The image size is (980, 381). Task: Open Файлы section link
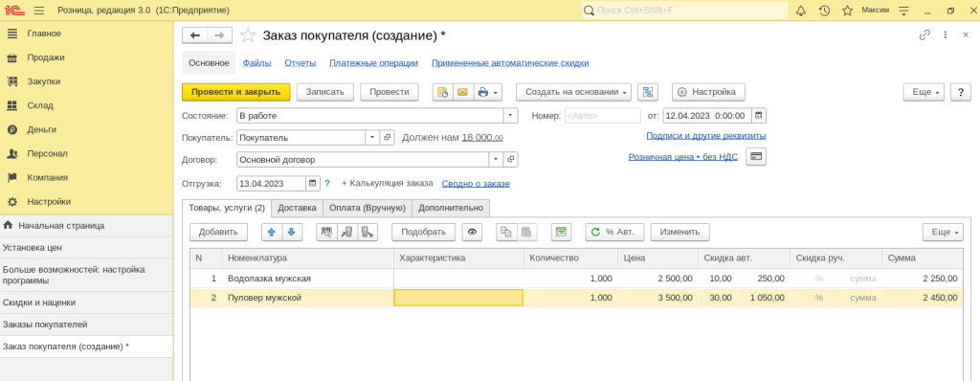pos(256,63)
